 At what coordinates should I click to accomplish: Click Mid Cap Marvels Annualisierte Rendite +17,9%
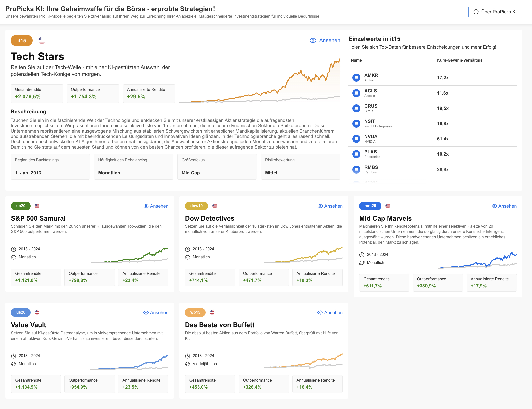(x=492, y=283)
